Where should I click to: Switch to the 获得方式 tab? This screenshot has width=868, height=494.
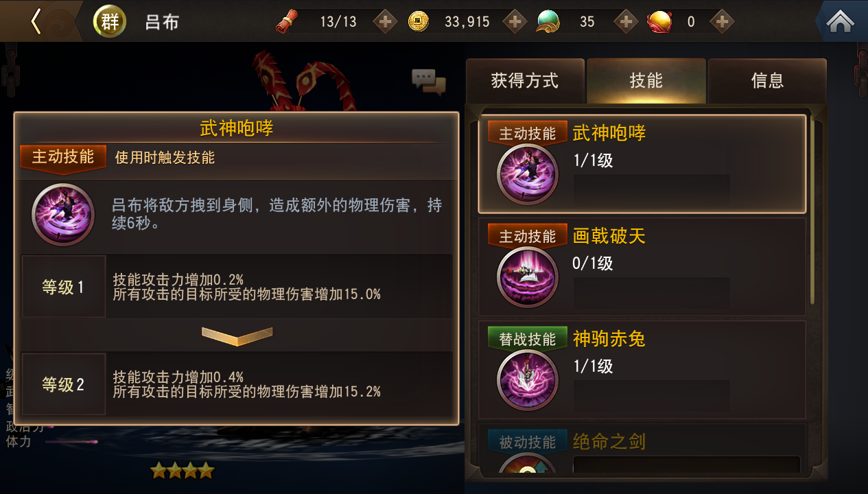tap(525, 81)
